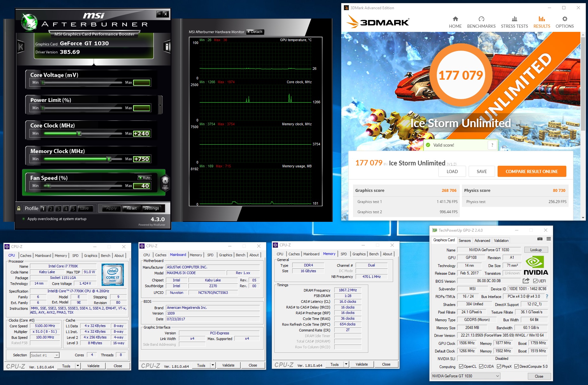The image size is (588, 385).
Task: Open 3DMark RESULTS chart icon
Action: 542,19
